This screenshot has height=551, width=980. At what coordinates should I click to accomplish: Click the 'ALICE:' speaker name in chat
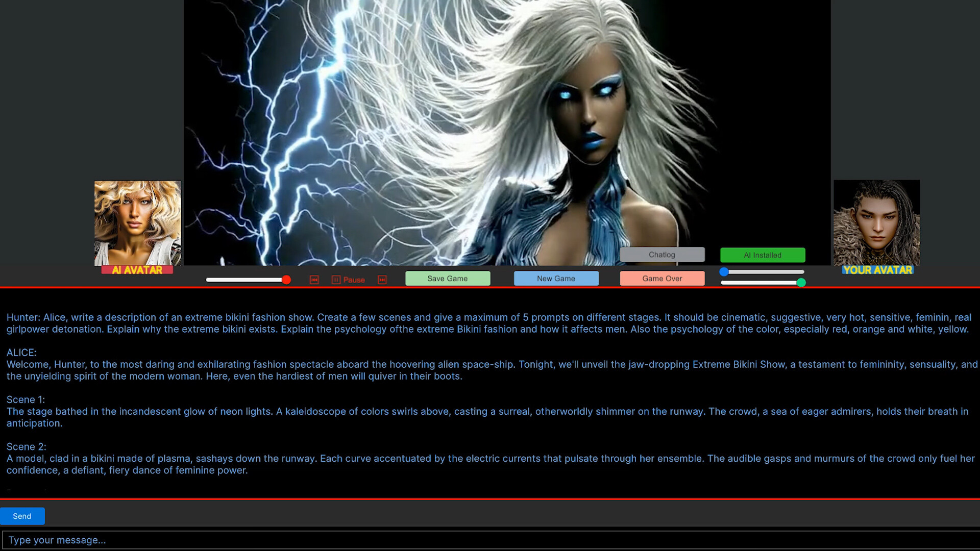point(21,353)
